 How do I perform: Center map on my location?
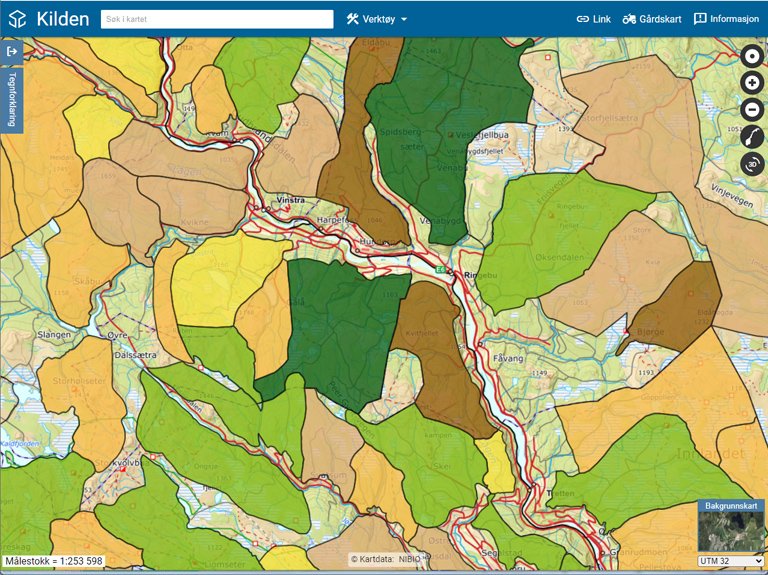point(752,56)
